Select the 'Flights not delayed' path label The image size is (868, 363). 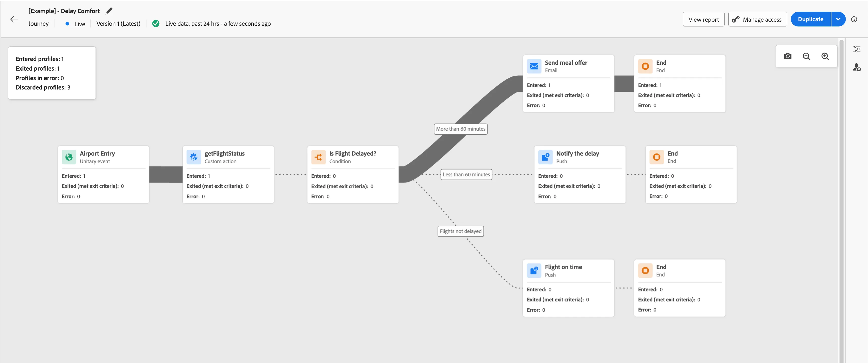(460, 231)
